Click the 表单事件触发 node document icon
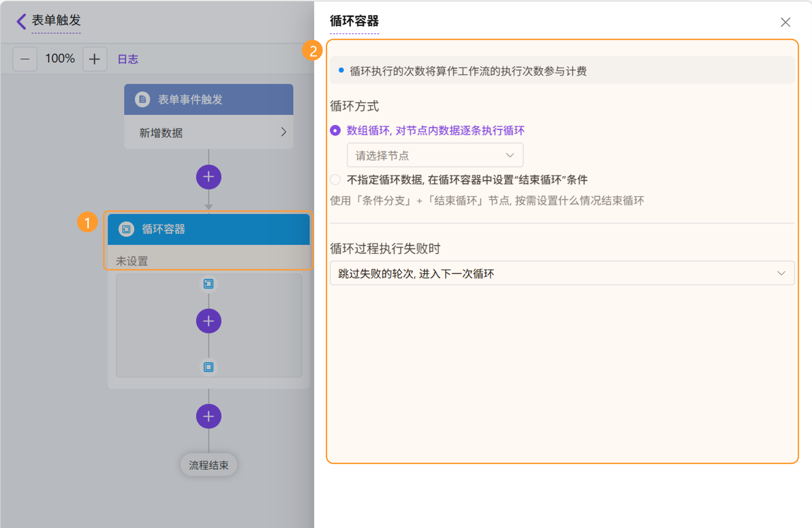 click(x=142, y=99)
